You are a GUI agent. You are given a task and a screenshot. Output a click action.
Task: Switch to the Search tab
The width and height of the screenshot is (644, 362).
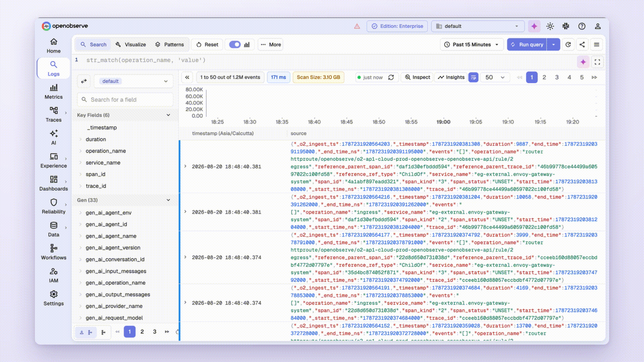(94, 45)
